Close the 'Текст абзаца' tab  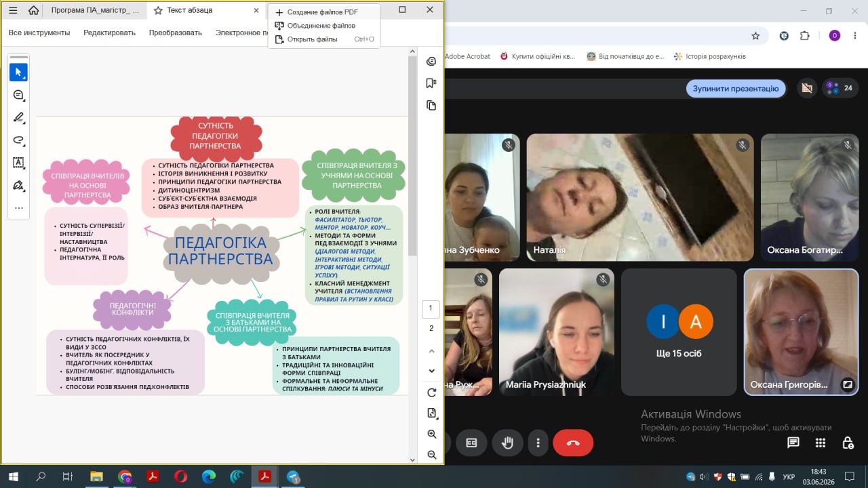(x=256, y=10)
